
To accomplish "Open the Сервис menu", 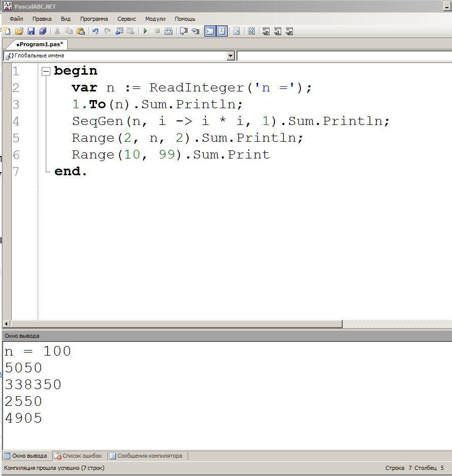I will [x=127, y=19].
